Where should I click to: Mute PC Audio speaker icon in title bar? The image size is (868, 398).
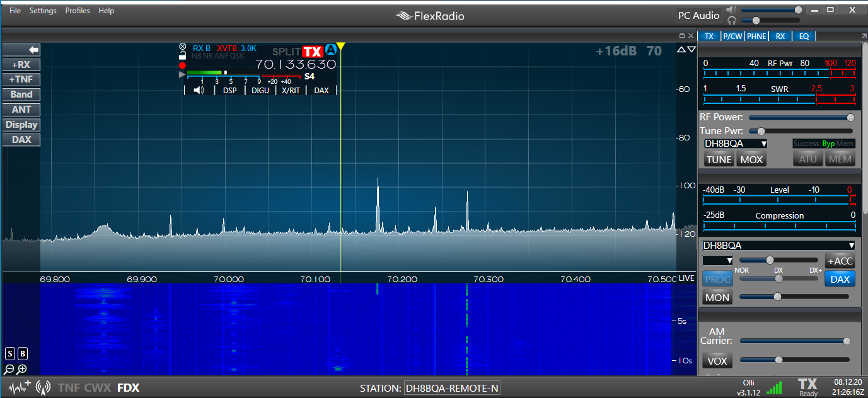(x=731, y=10)
